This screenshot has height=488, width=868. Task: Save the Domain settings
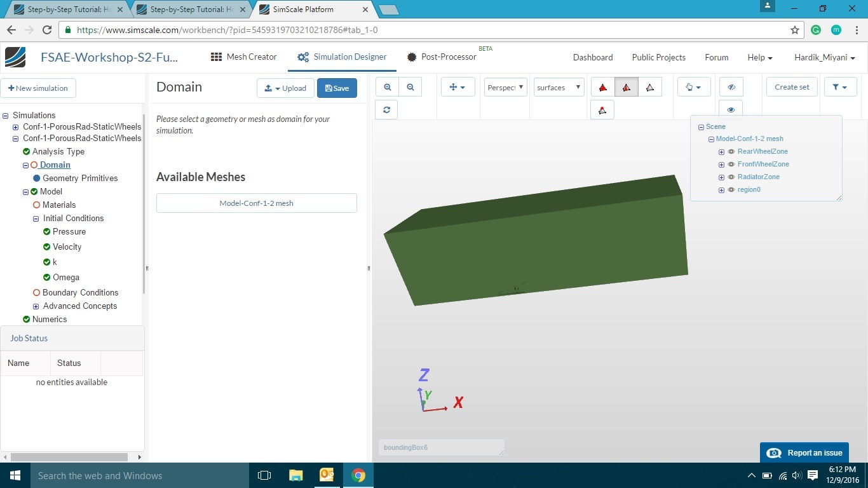pyautogui.click(x=337, y=88)
